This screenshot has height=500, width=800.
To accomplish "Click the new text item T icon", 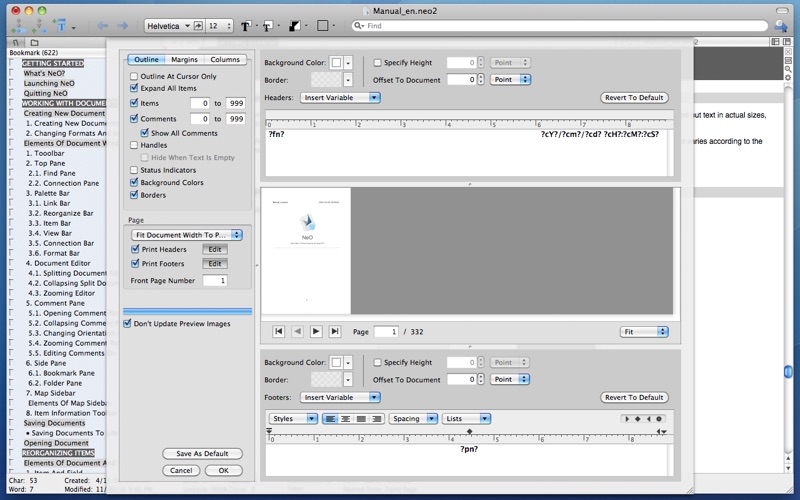I will [x=61, y=26].
